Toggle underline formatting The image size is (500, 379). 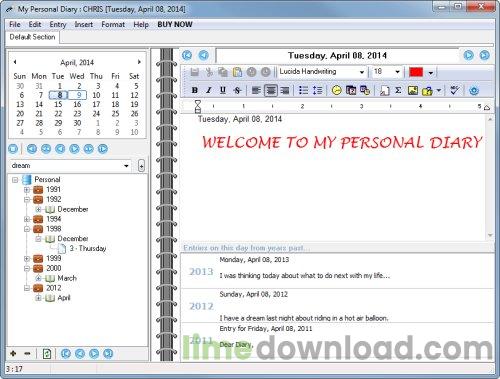click(223, 90)
